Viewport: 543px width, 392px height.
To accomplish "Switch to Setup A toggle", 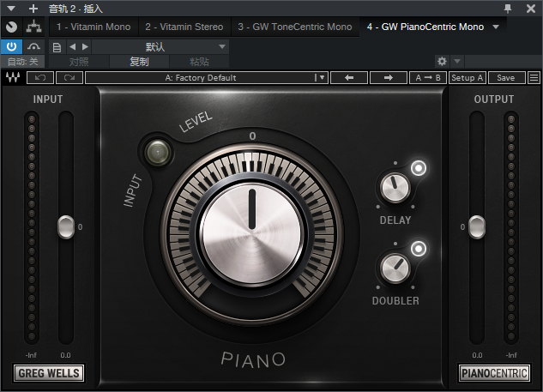I will (x=468, y=77).
